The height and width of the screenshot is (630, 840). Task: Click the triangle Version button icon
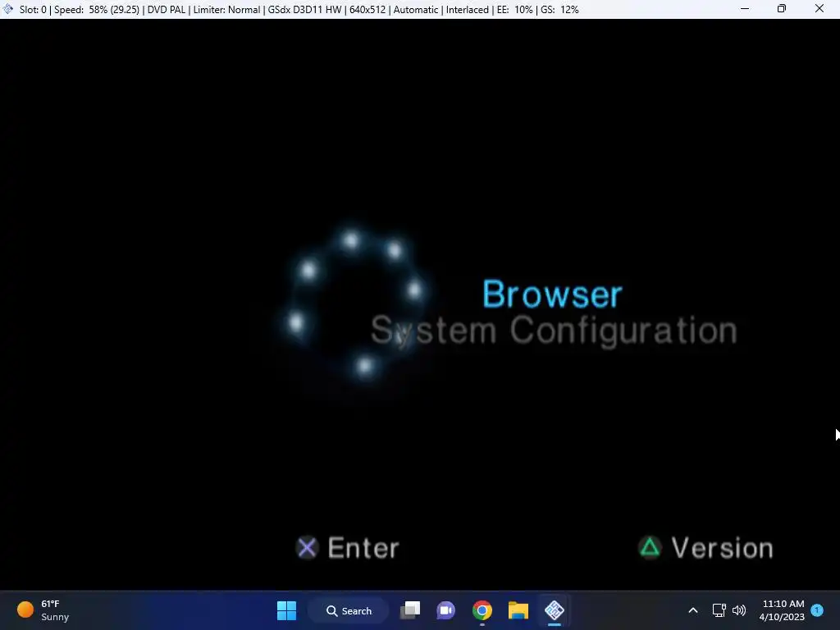650,547
